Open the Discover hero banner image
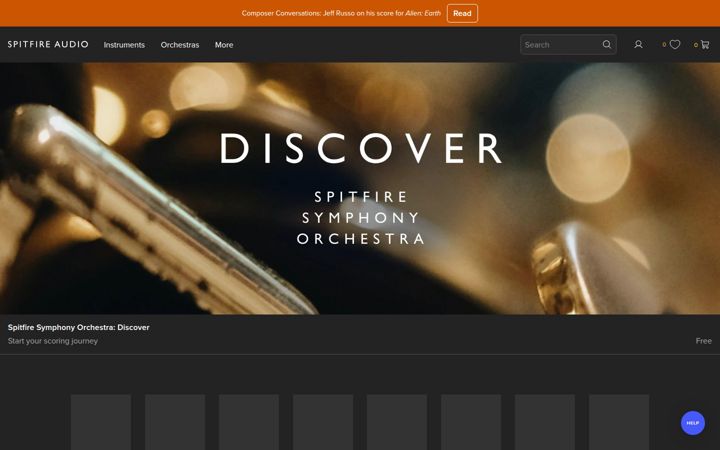The height and width of the screenshot is (450, 720). (360, 188)
